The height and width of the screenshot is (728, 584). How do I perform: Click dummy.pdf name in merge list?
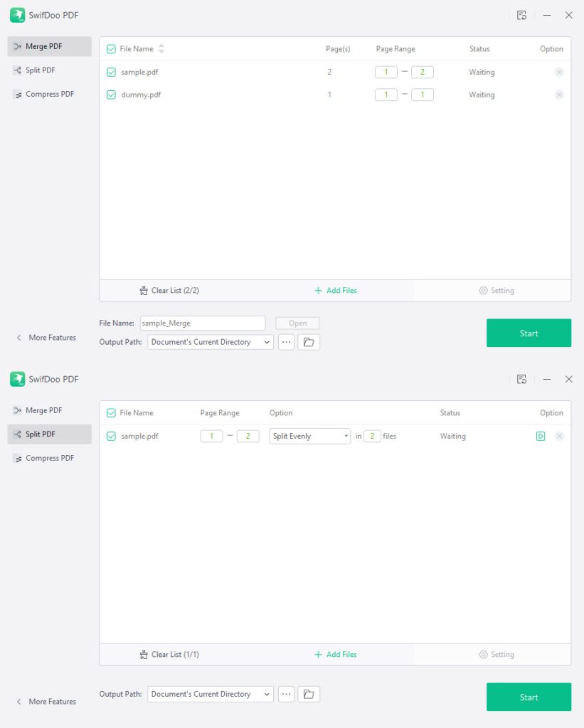(x=141, y=95)
